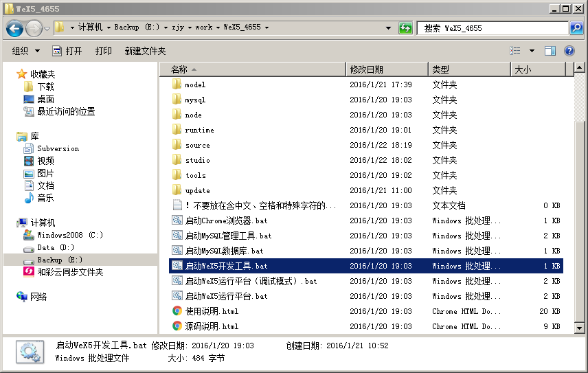Select 库 libraries node
The width and height of the screenshot is (588, 373).
coord(27,136)
